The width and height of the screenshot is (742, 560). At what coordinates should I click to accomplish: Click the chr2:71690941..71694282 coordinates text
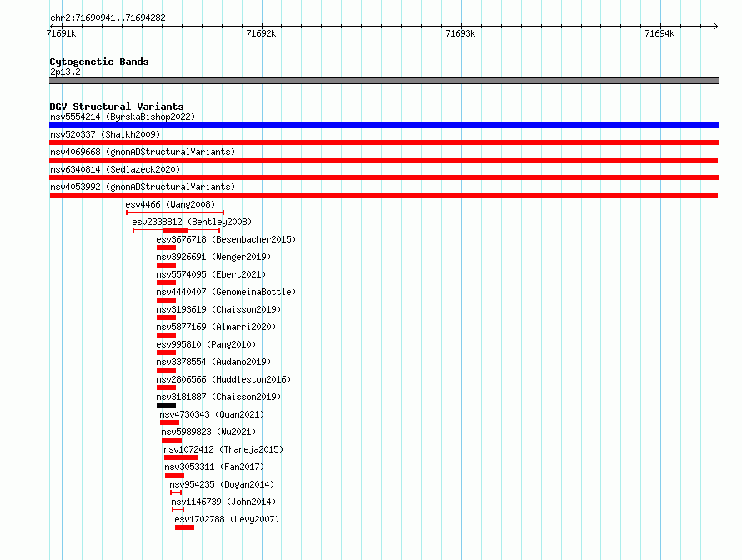(x=108, y=17)
